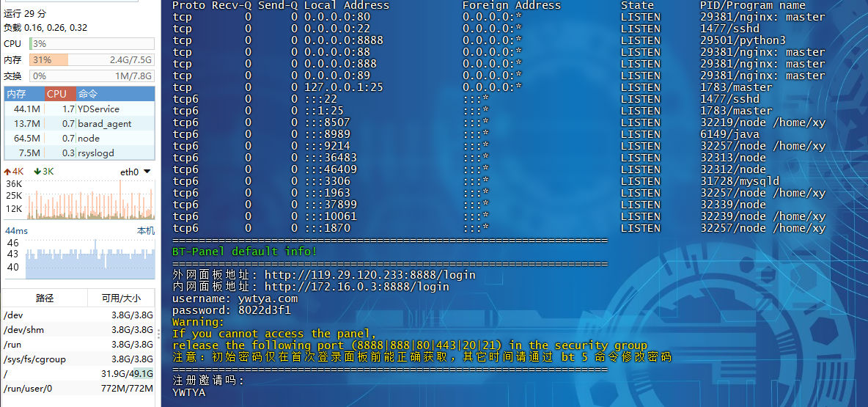Click the Foreign Address column heading
The image size is (868, 407).
[x=512, y=6]
